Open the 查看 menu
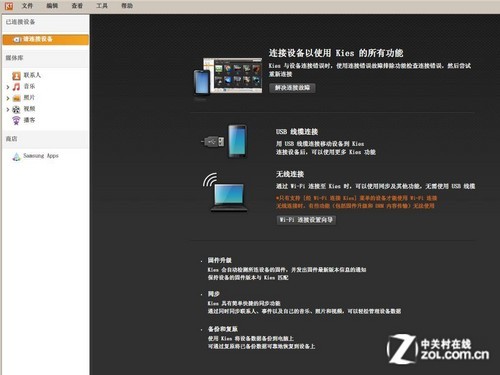This screenshot has width=500, height=375. coord(77,6)
